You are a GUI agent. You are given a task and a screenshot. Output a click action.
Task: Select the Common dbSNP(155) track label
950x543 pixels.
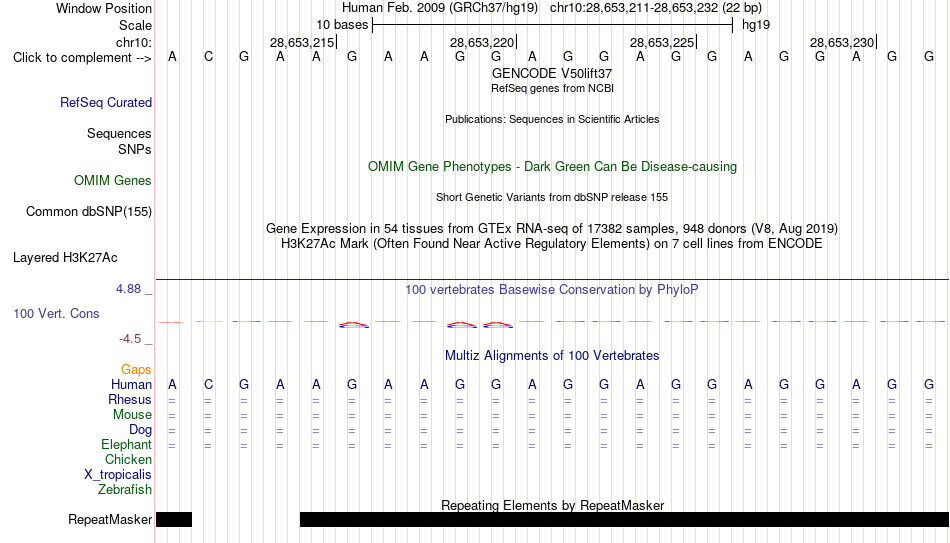(x=89, y=212)
